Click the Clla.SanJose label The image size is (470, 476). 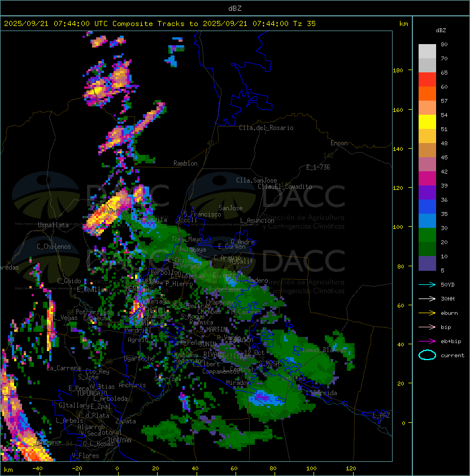(256, 180)
